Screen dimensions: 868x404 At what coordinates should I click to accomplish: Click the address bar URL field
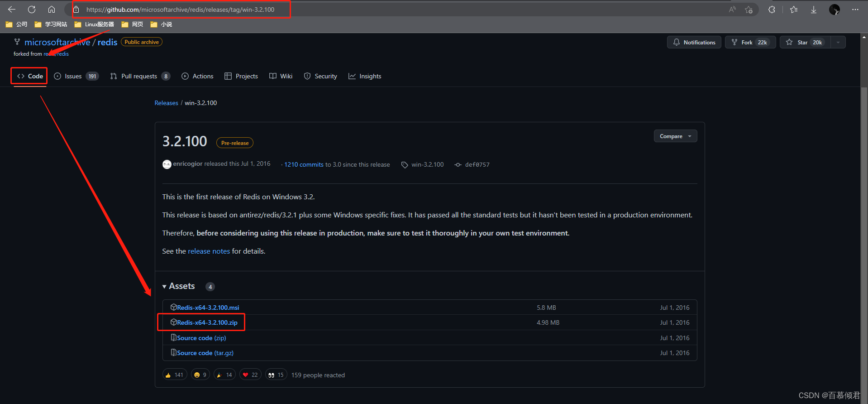(x=180, y=10)
